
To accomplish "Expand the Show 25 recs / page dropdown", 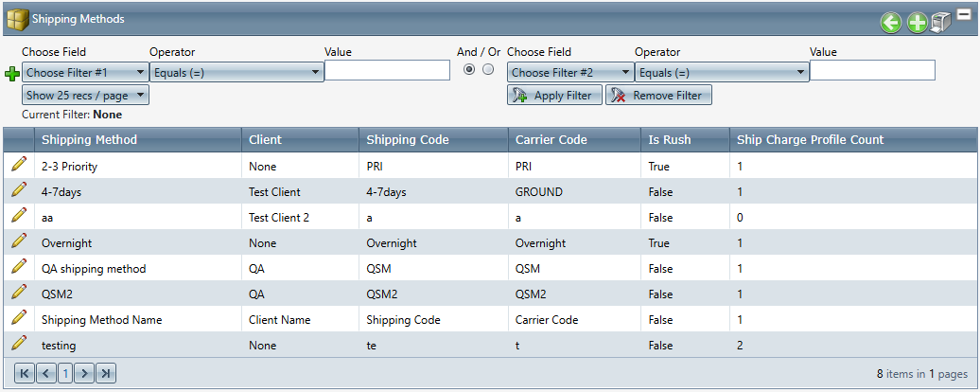I will (x=85, y=95).
